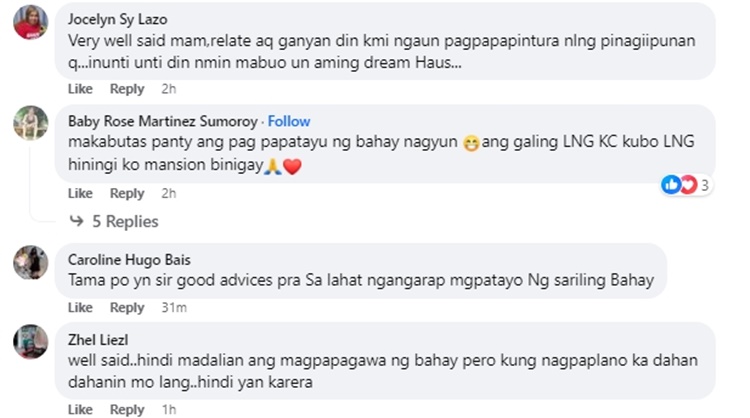This screenshot has width=750, height=418.
Task: Open Jocelyn Sy Lazo's profile picture
Action: click(x=31, y=22)
